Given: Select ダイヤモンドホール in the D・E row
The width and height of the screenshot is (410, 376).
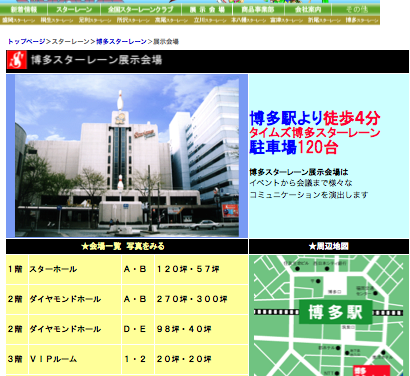Looking at the screenshot, I should [x=75, y=329].
